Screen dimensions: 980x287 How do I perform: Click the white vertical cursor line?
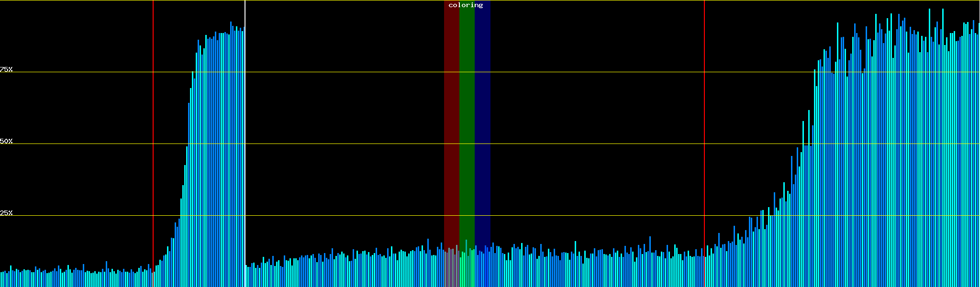click(245, 120)
